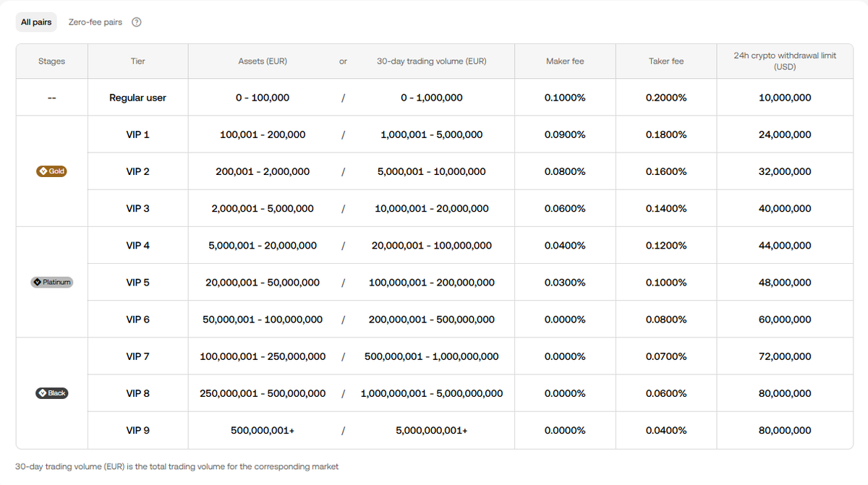Click maker fee 0.0800% for VIP 2

[x=565, y=171]
